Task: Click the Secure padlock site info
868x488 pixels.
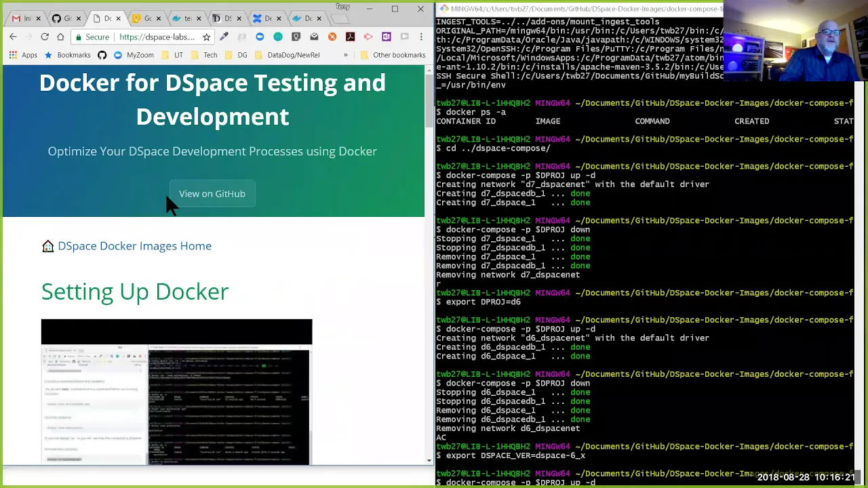Action: pos(92,37)
